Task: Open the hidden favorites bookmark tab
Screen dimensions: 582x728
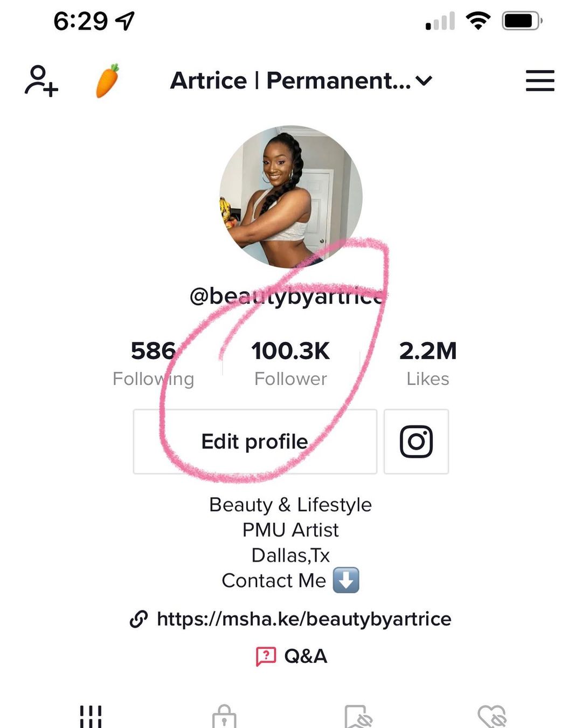Action: pos(358,716)
